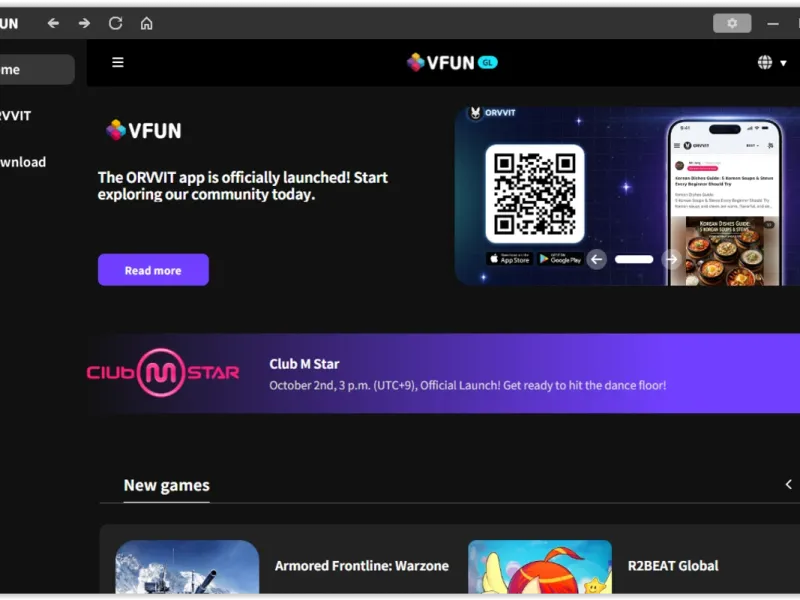Click the phone mockup on banner
Viewport: 800px width, 600px height.
tap(724, 202)
